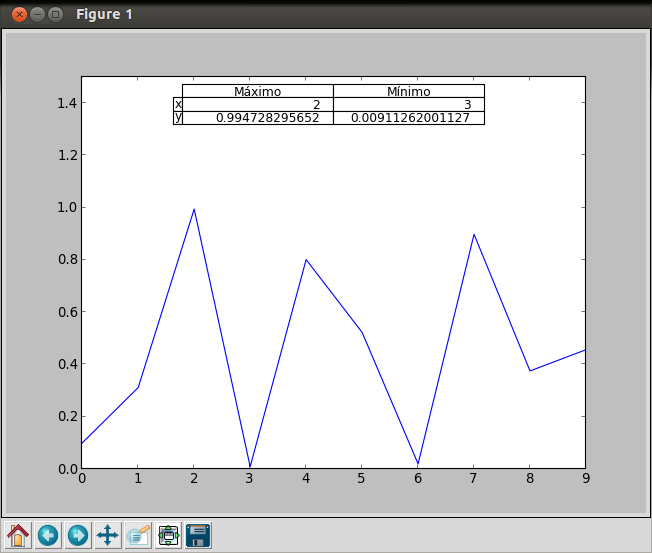This screenshot has width=652, height=553.
Task: Click the x row label in table
Action: tap(178, 104)
